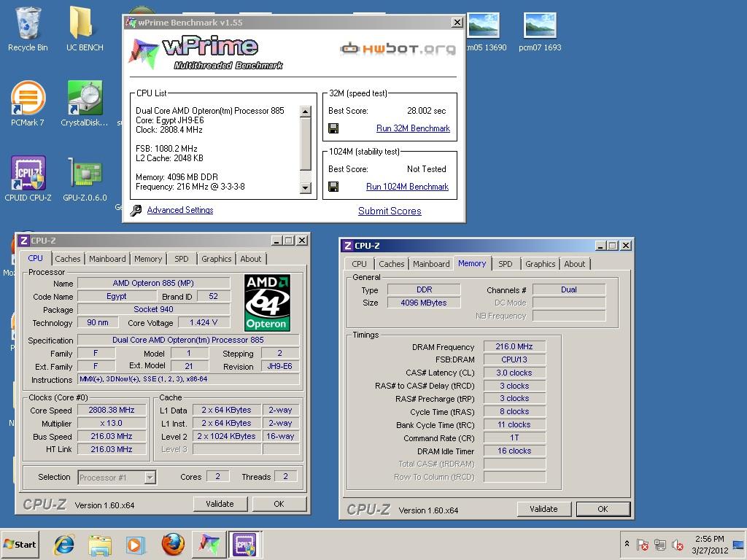Image resolution: width=747 pixels, height=560 pixels.
Task: Open SPD tab in right CPU-Z window
Action: (x=506, y=264)
